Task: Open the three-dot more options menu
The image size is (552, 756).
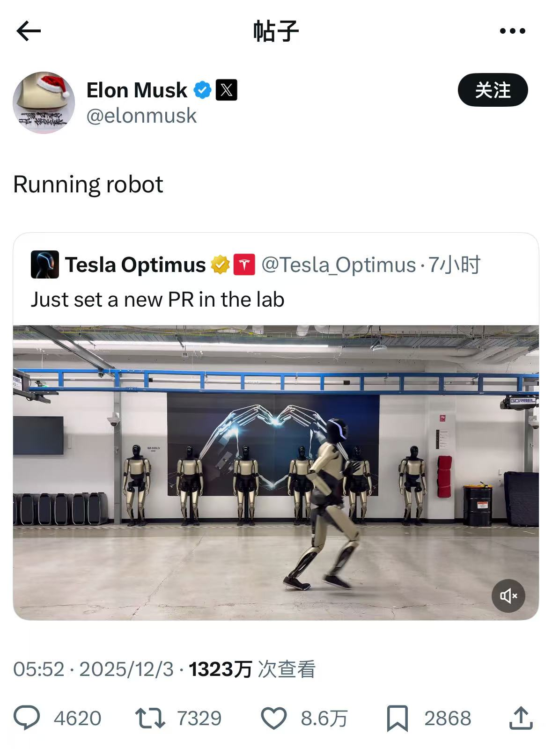Action: 512,31
